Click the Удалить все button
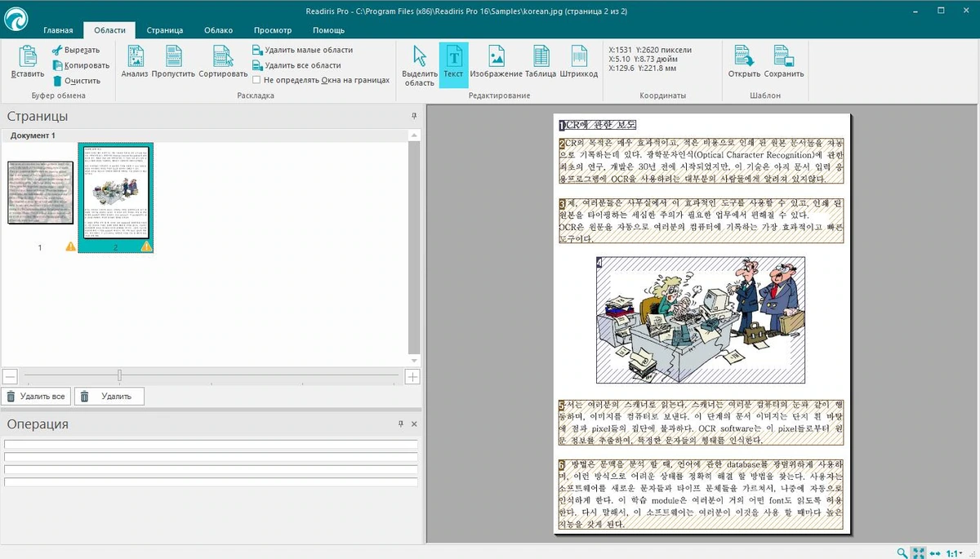 click(35, 397)
